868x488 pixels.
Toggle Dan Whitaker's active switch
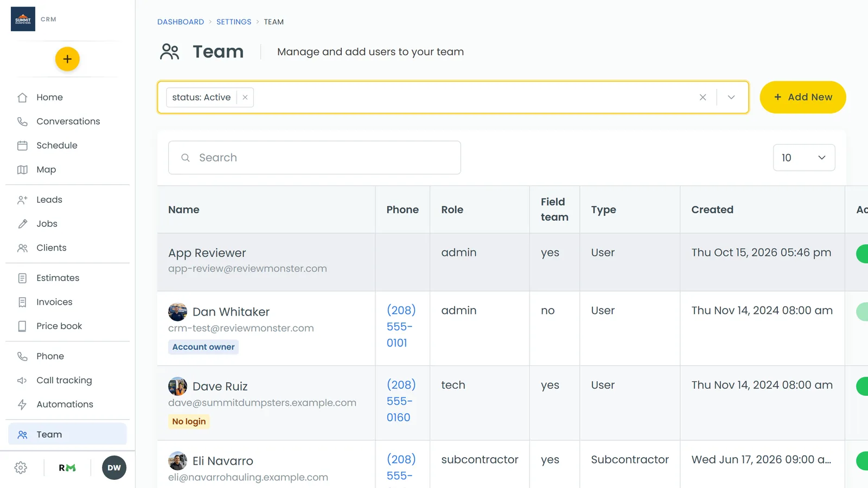click(x=862, y=312)
